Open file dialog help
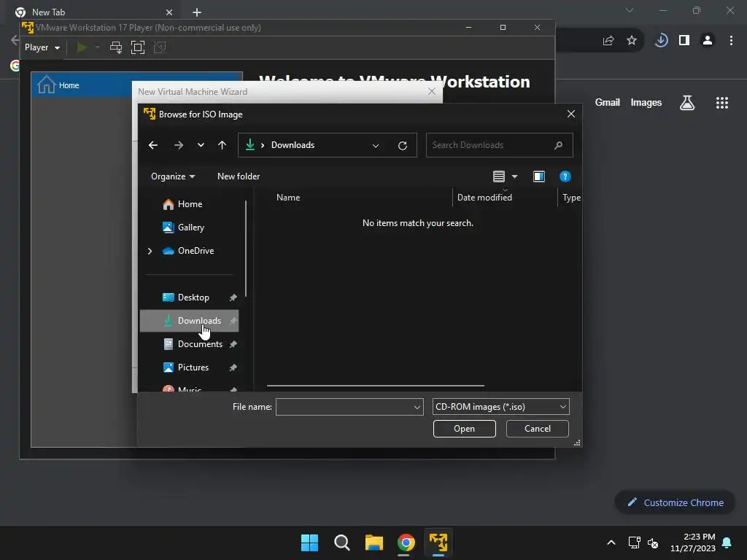Screen dimensions: 747x560 pyautogui.click(x=565, y=176)
